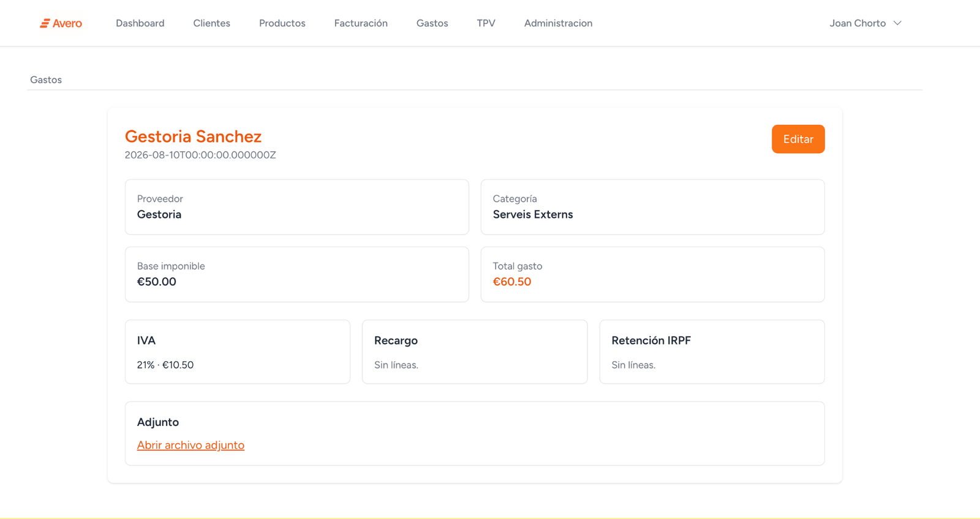Click the Total gasto label
The image size is (980, 519).
tap(518, 266)
